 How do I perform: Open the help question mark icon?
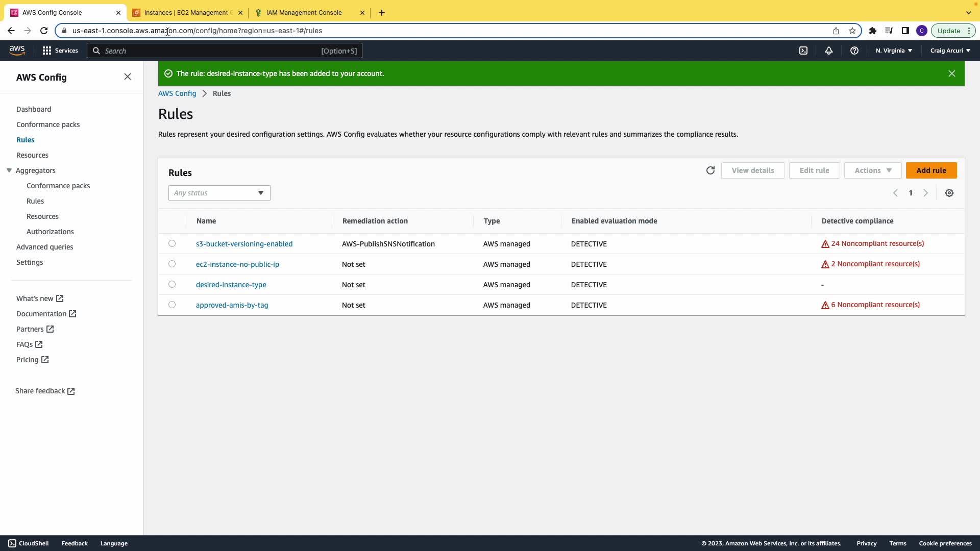[x=854, y=51]
